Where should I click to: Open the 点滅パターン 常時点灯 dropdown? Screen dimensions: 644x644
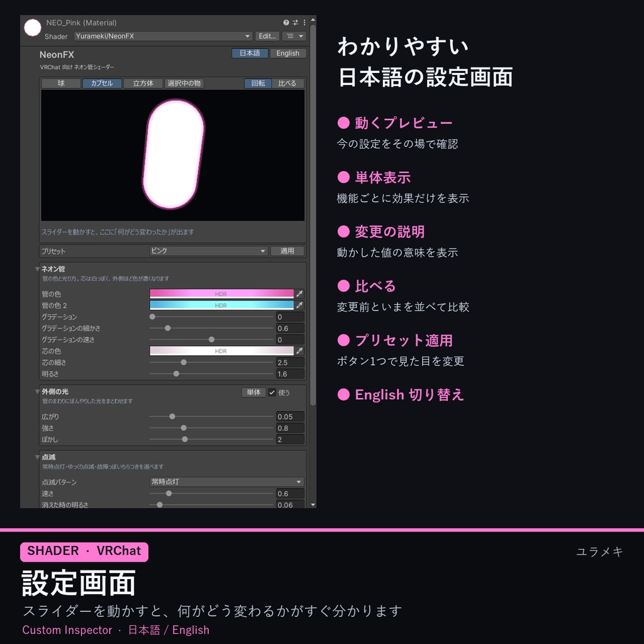coord(226,482)
